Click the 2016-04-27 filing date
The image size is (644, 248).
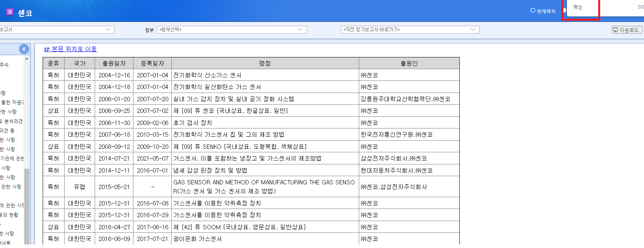coord(114,227)
